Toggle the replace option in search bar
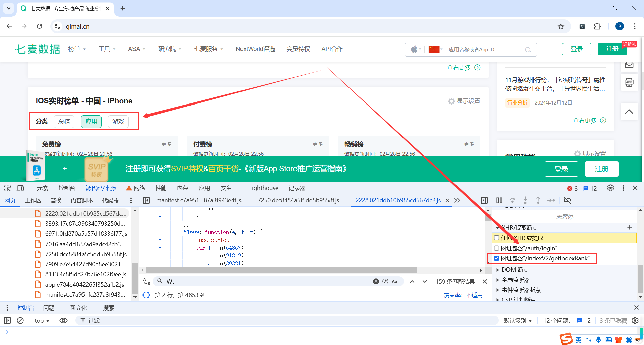This screenshot has height=345, width=644. click(146, 281)
